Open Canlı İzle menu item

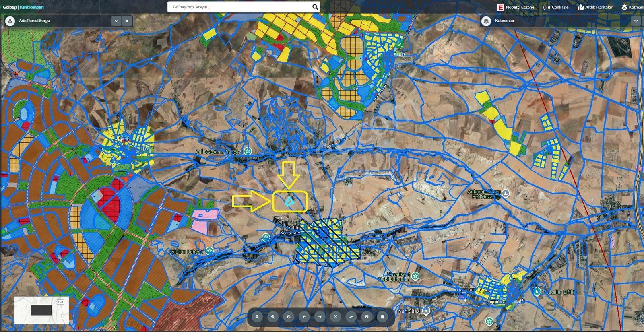pos(556,7)
